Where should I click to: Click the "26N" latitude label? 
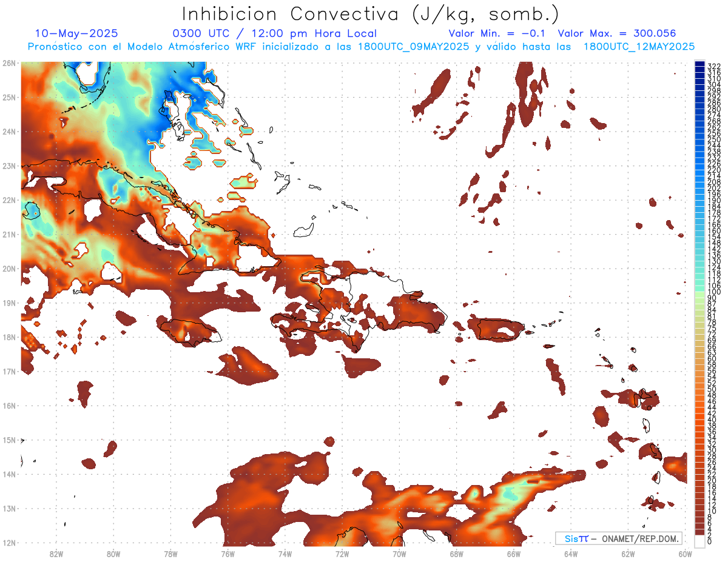coord(8,63)
